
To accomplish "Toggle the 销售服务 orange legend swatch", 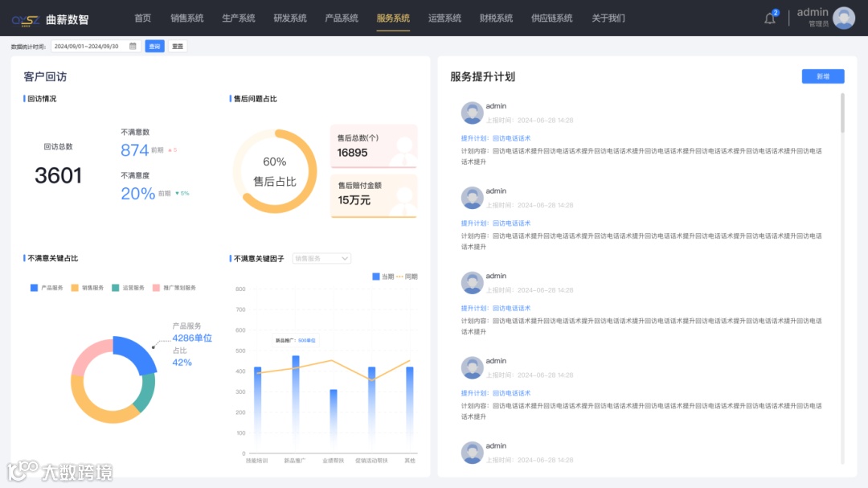I will pos(75,288).
